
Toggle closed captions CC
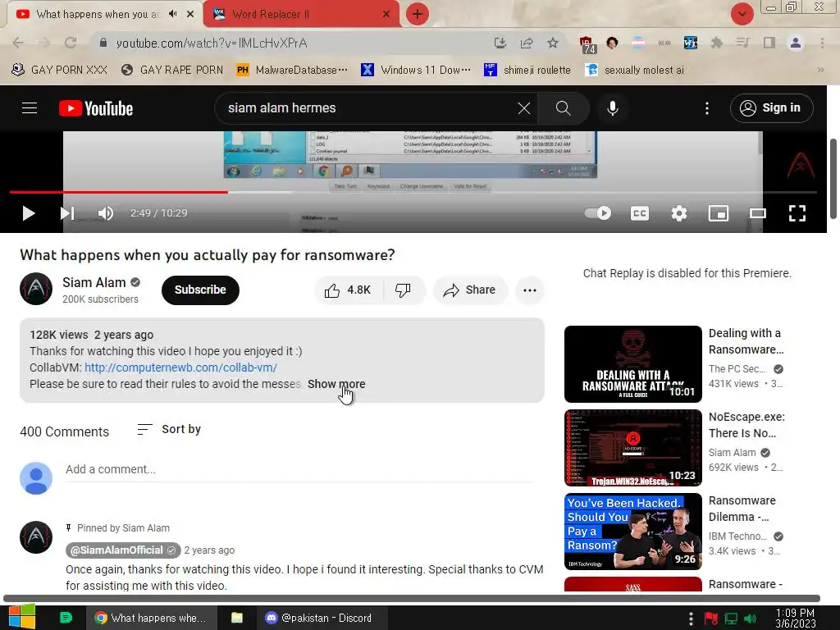640,213
